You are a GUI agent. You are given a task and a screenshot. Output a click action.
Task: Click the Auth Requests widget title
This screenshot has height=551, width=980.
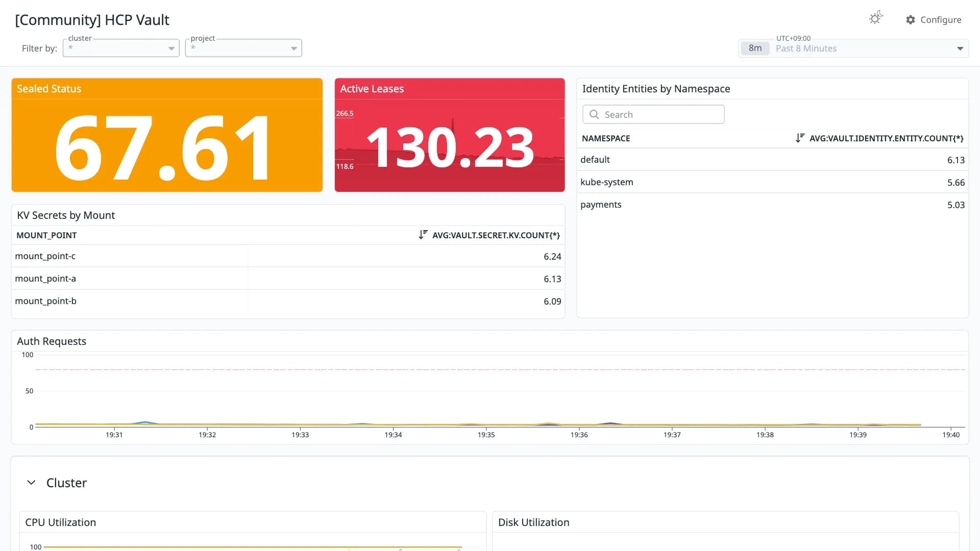[52, 341]
